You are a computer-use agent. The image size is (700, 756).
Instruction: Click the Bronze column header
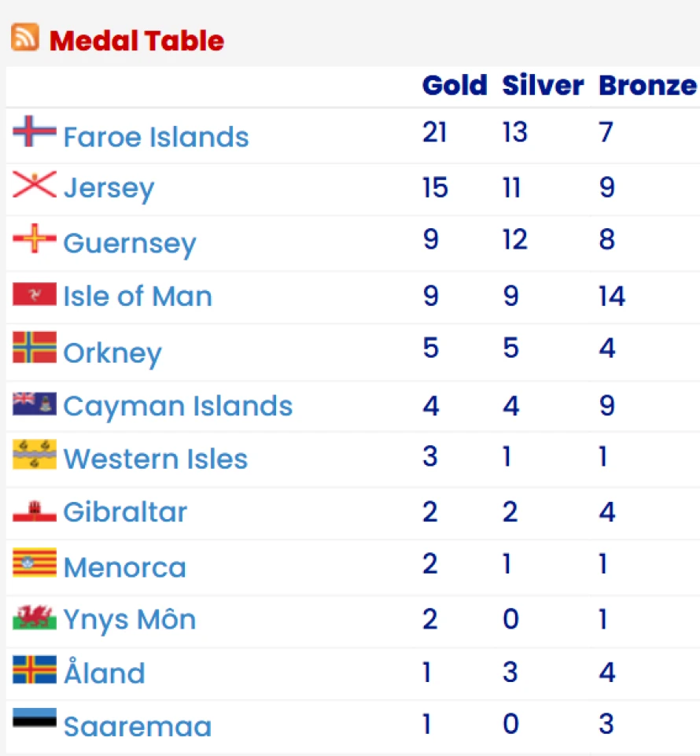pos(647,85)
